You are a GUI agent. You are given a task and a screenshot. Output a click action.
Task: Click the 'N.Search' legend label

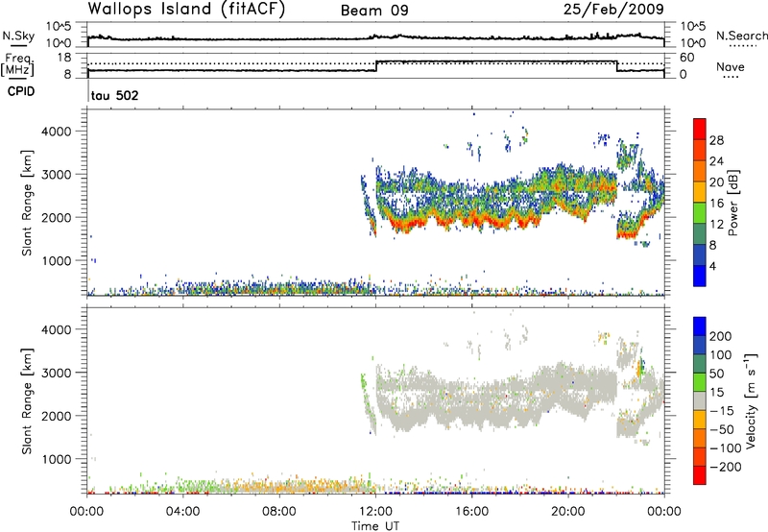[741, 36]
